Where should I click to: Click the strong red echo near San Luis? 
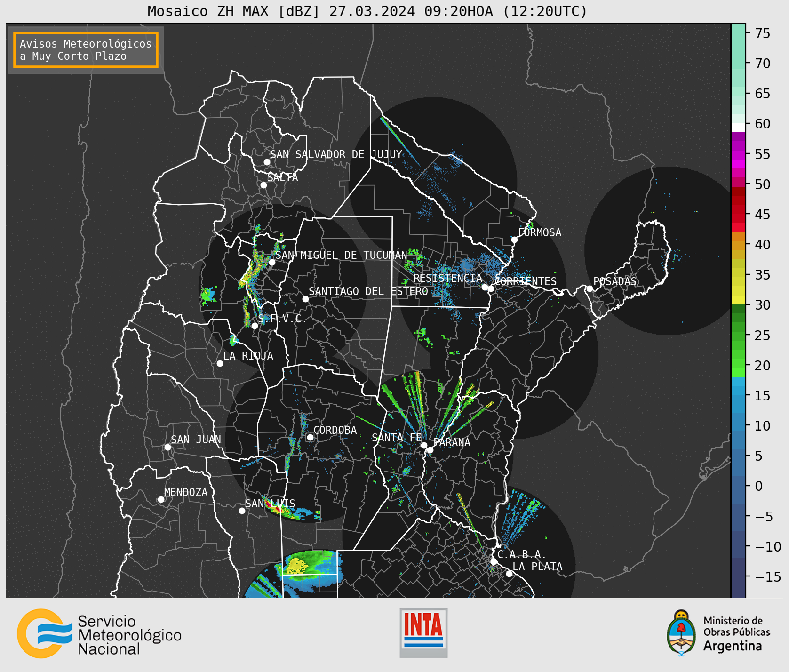tap(274, 507)
